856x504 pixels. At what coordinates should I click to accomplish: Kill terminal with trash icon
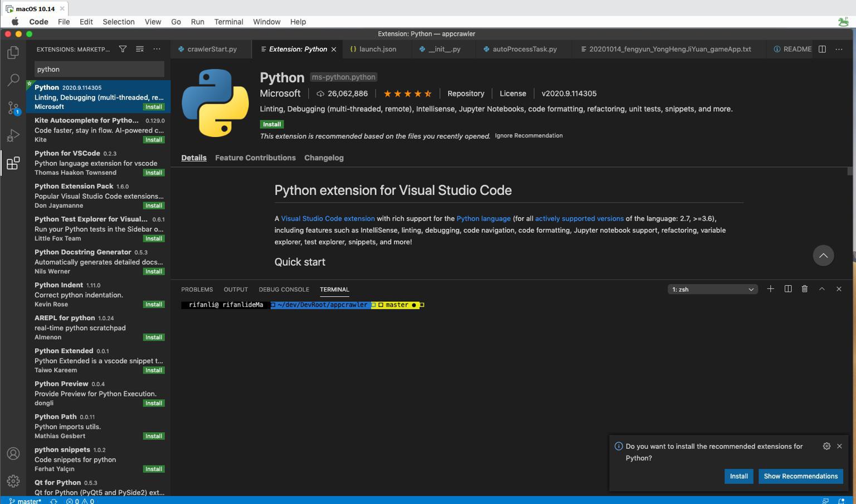tap(805, 289)
